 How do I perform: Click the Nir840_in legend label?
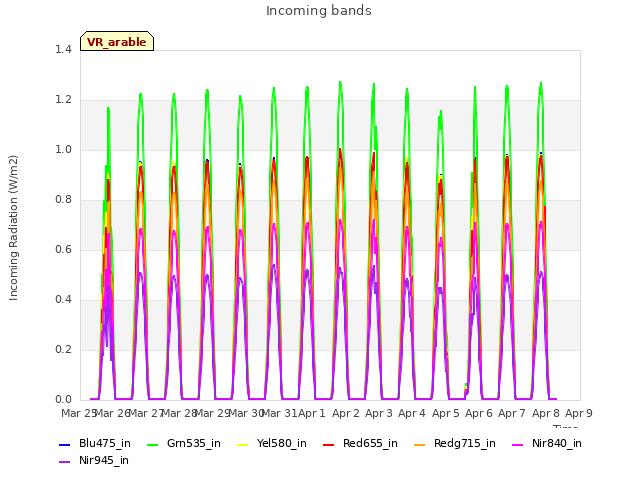coord(557,443)
